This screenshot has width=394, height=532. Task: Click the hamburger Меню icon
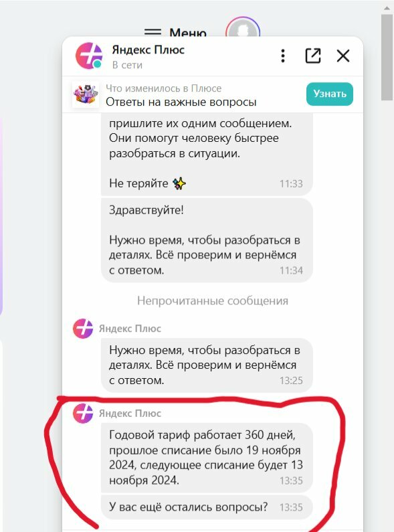coord(153,32)
